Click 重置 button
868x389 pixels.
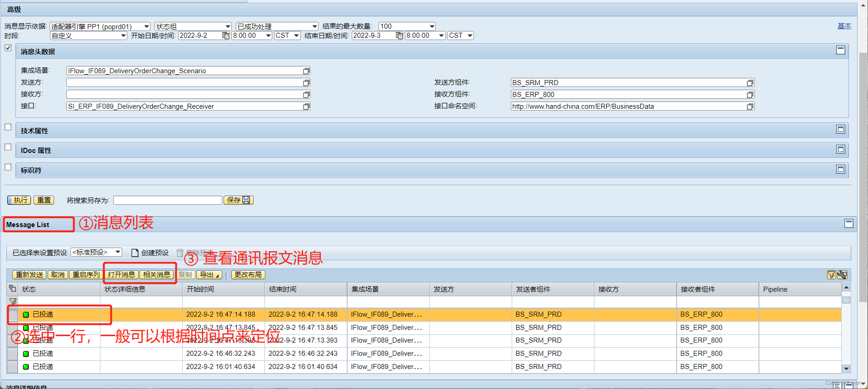44,200
